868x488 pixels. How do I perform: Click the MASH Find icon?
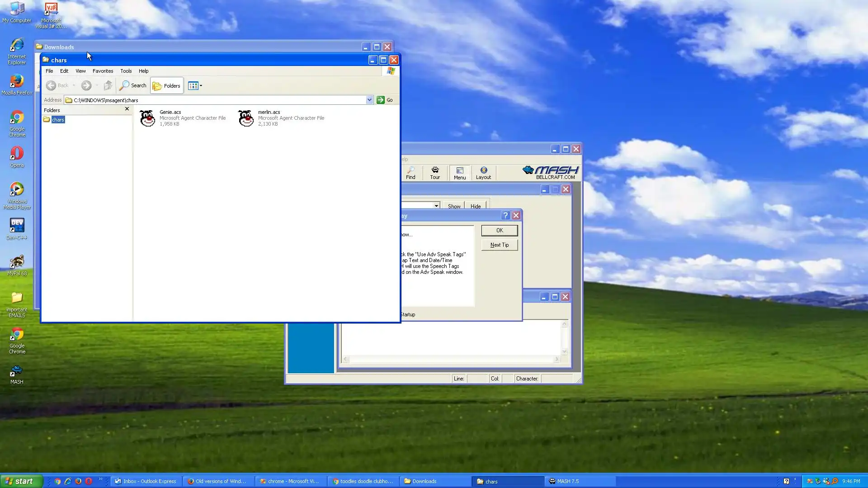(x=410, y=173)
